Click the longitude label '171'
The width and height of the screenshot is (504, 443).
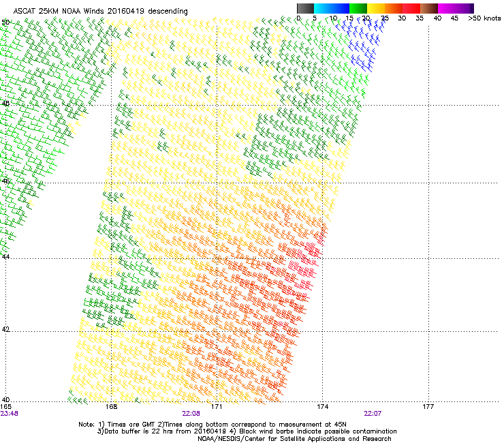pyautogui.click(x=217, y=407)
